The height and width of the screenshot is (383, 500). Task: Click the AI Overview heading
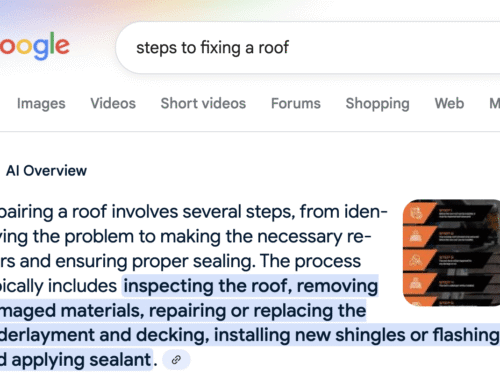click(46, 171)
